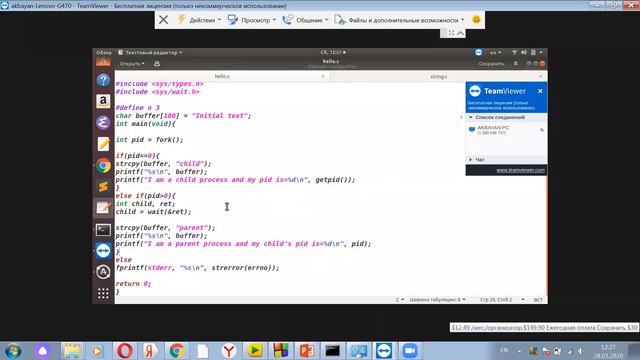Open the C language selector in status bar
Viewport: 640px width, 360px height.
pyautogui.click(x=400, y=300)
